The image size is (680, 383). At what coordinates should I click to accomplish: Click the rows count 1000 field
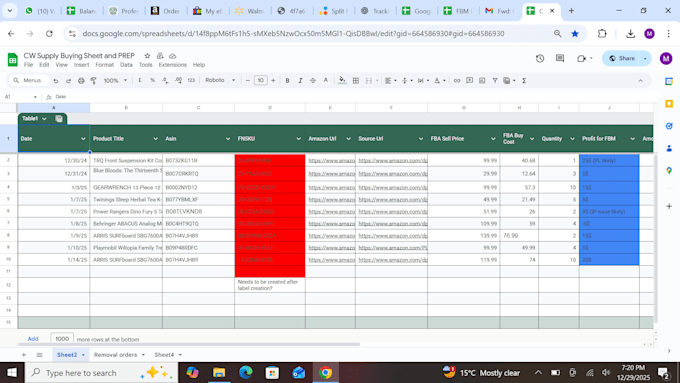tap(62, 339)
